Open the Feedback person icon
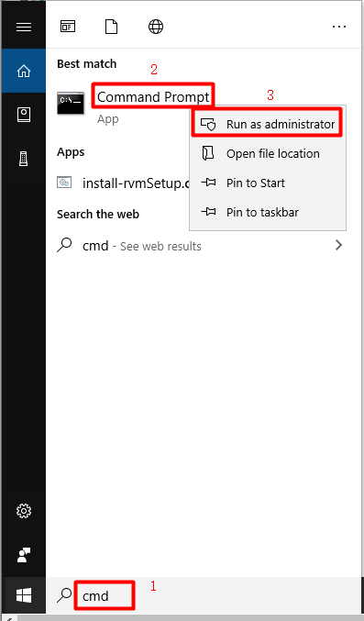The width and height of the screenshot is (364, 621). (24, 555)
